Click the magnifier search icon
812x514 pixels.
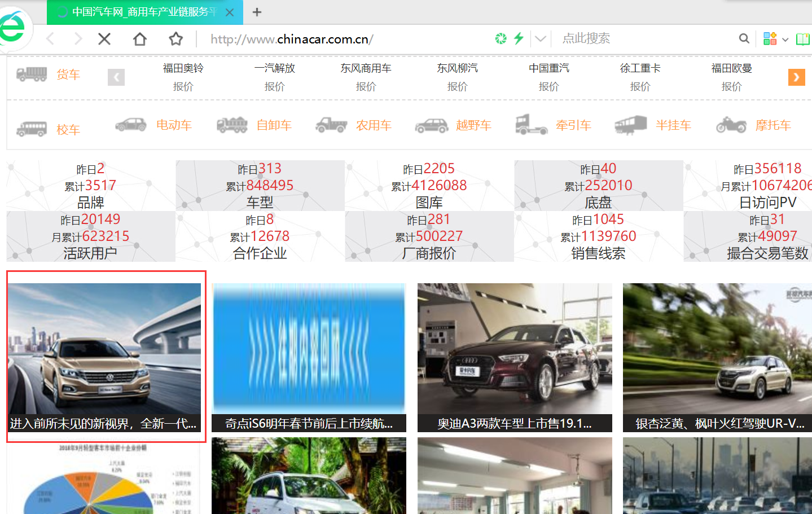point(744,38)
